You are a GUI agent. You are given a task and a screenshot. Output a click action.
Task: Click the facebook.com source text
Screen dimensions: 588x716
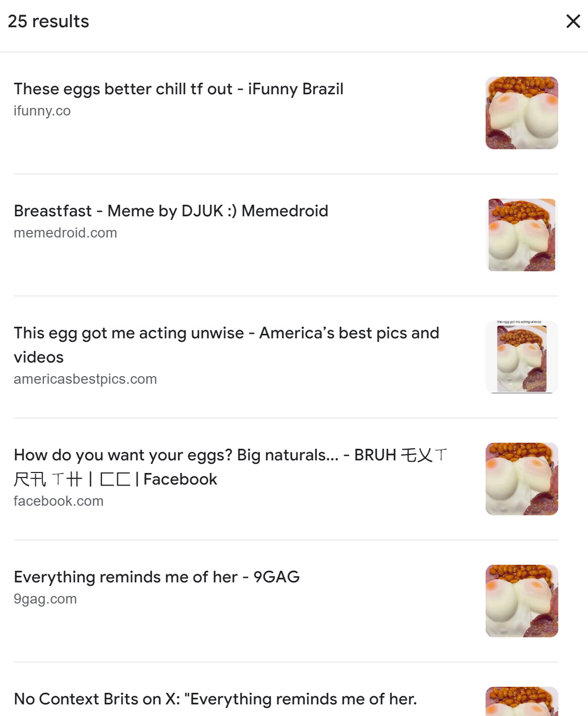(58, 501)
